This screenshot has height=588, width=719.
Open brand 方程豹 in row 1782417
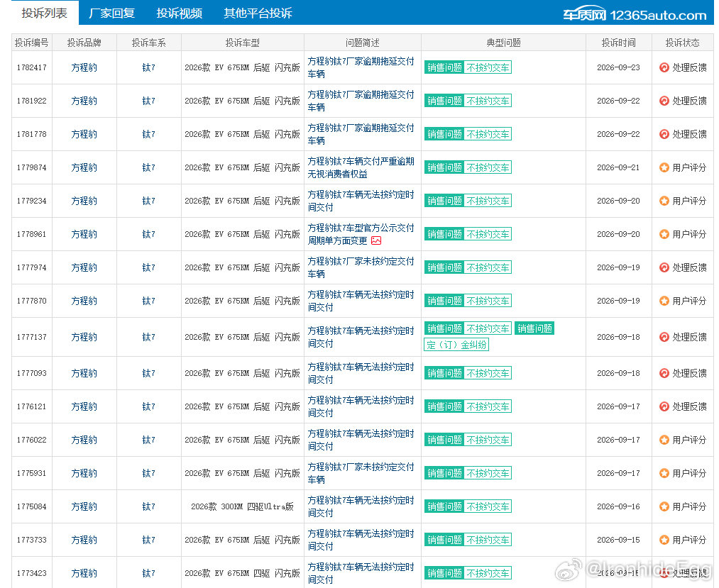click(x=84, y=67)
